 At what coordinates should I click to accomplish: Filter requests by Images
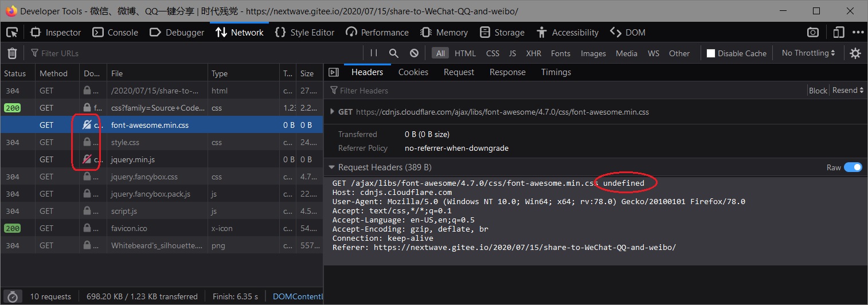593,53
